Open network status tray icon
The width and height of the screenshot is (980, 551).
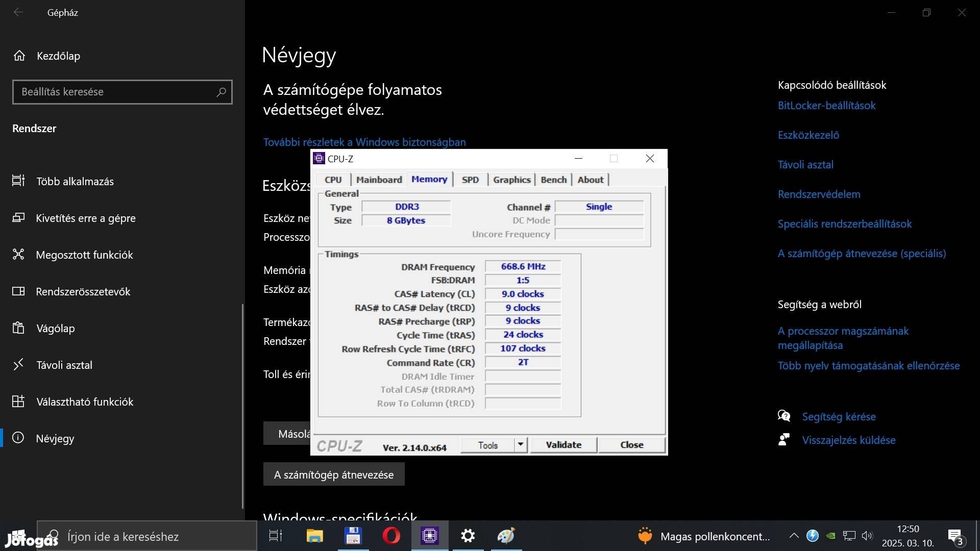pos(849,536)
